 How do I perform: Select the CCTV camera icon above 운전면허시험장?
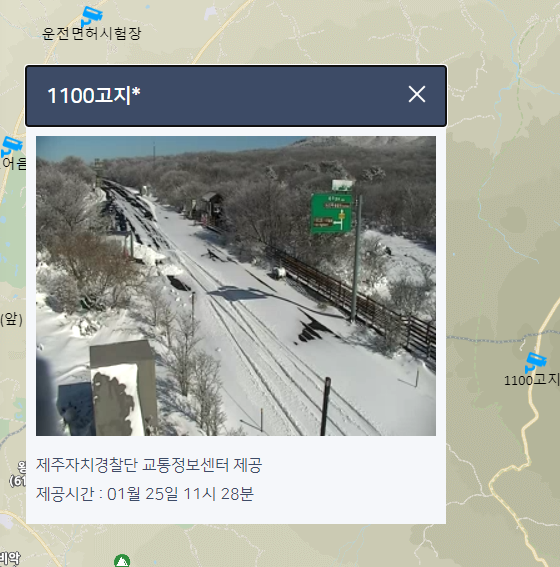click(91, 15)
